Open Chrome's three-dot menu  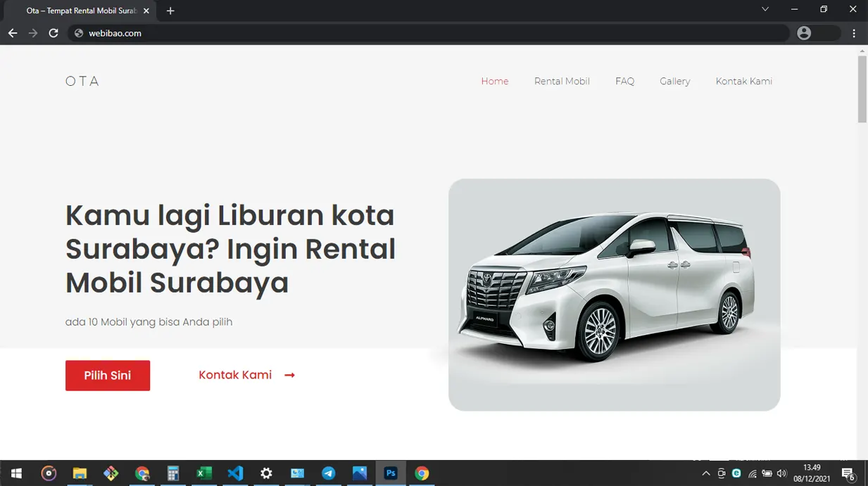pos(854,33)
